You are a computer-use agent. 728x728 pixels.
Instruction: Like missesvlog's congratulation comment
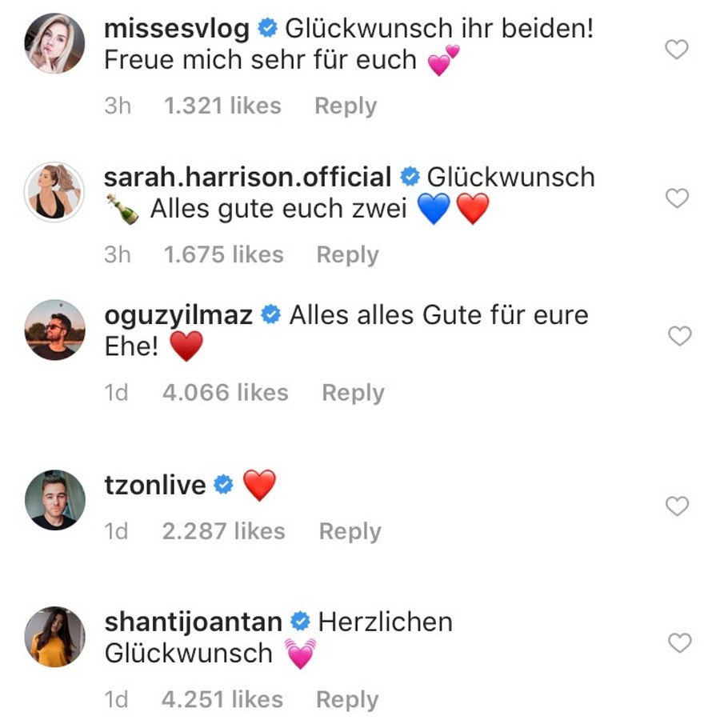point(677,49)
